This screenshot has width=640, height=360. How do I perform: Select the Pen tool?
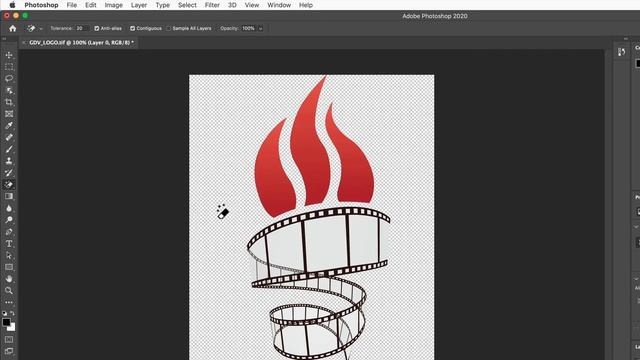pyautogui.click(x=9, y=232)
